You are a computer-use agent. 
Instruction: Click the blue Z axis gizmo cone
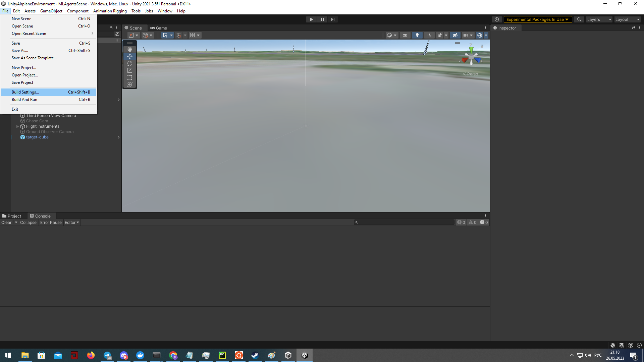pos(477,60)
